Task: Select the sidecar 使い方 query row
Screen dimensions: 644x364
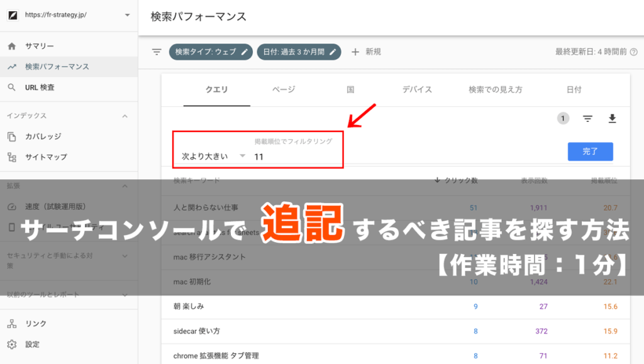Action: tap(396, 331)
